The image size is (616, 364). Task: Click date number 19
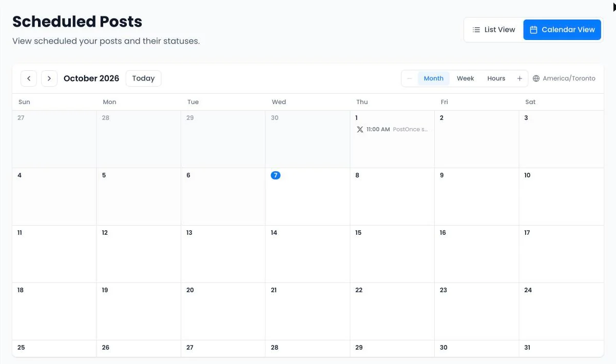click(x=105, y=290)
